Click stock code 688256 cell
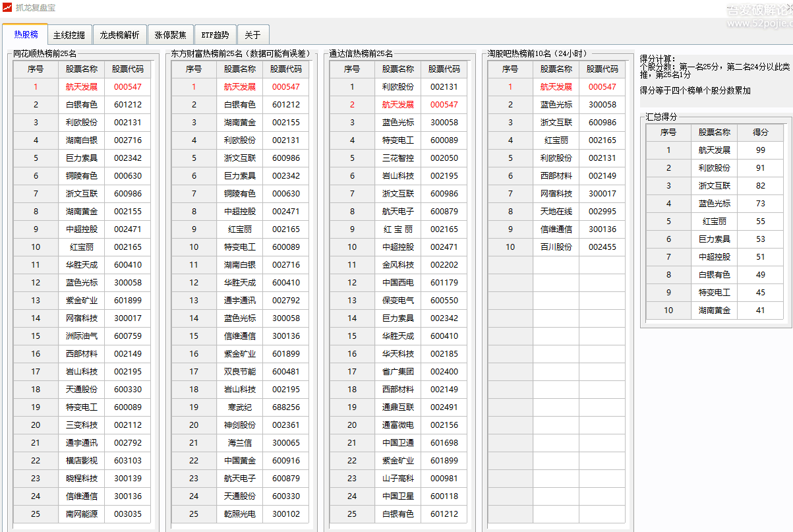793x532 pixels. 285,407
